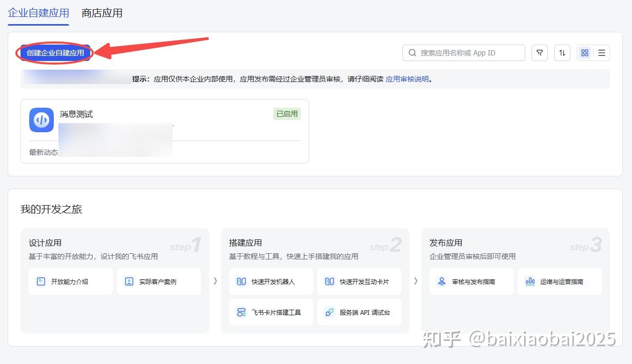The width and height of the screenshot is (632, 364).
Task: Open 服务端 API 调试台
Action: [359, 312]
